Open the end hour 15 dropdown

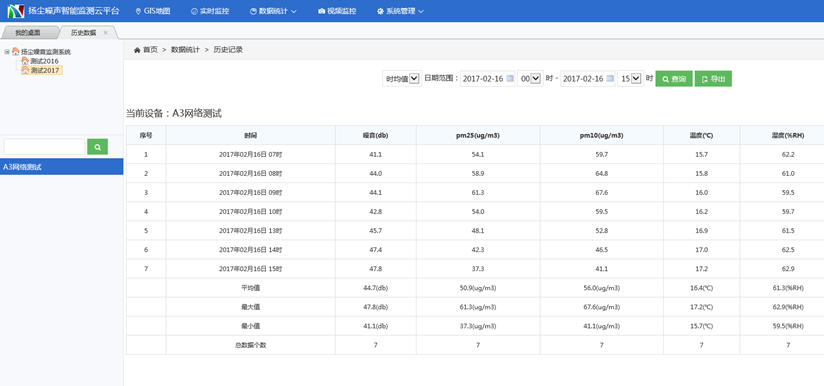pos(631,79)
